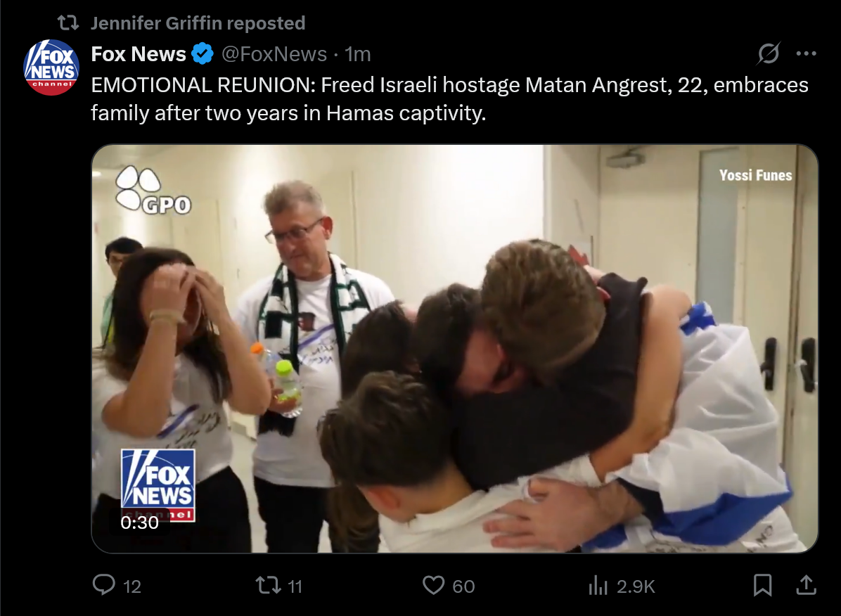This screenshot has height=616, width=841.
Task: Like the post with the heart
Action: click(433, 585)
